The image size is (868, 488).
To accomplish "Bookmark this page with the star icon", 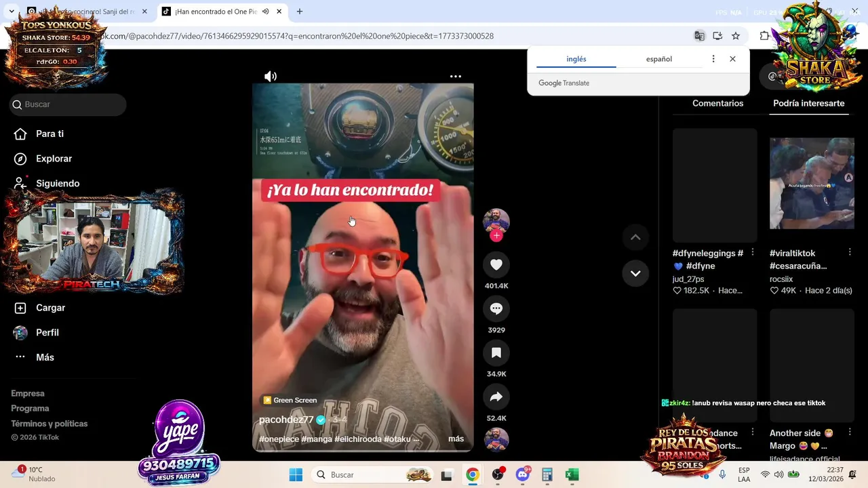I will pos(736,36).
